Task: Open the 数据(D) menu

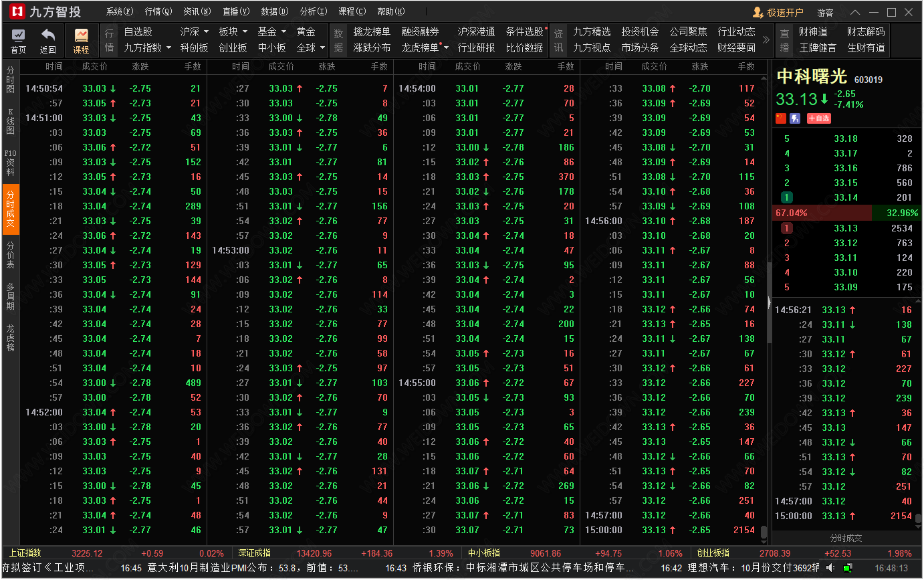Action: click(275, 12)
